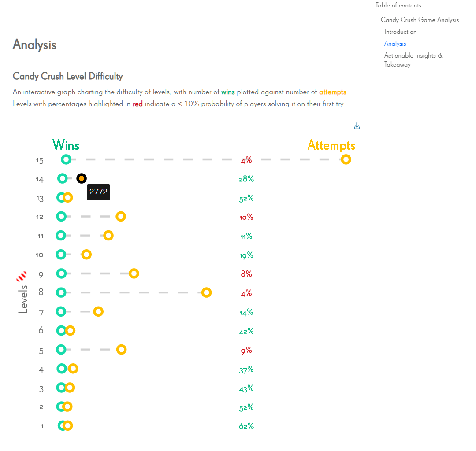
Task: Click the level 9 wins marker
Action: click(61, 274)
